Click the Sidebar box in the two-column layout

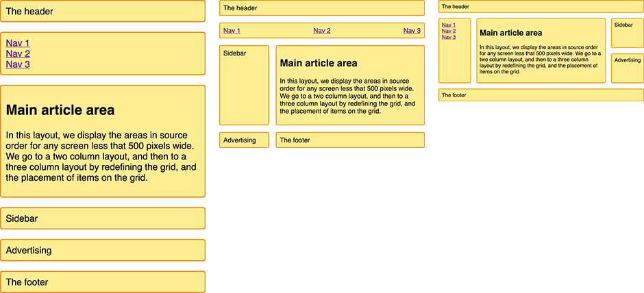click(x=244, y=85)
